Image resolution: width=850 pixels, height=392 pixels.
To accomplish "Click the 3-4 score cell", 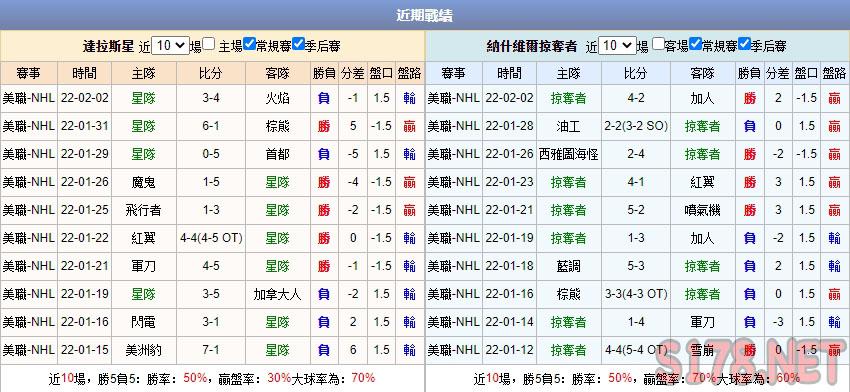I will tap(211, 98).
